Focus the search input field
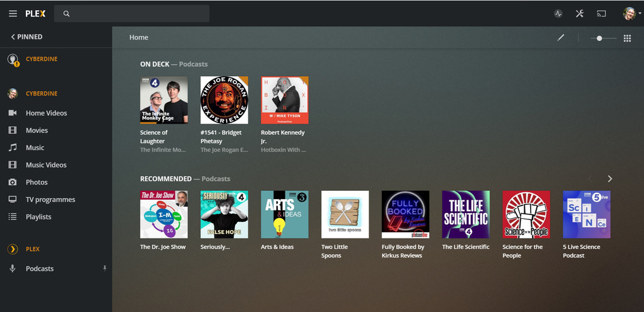Viewport: 644px width, 312px height. (x=132, y=13)
